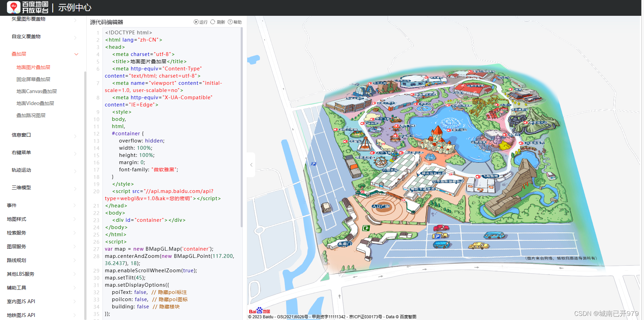Click the Baidu logo on the map
644x320 pixels.
[260, 311]
